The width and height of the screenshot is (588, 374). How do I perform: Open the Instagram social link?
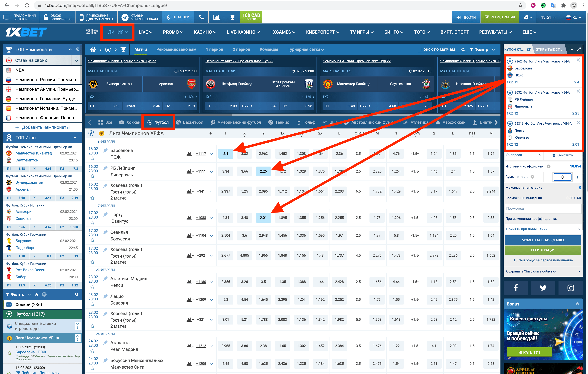[570, 288]
